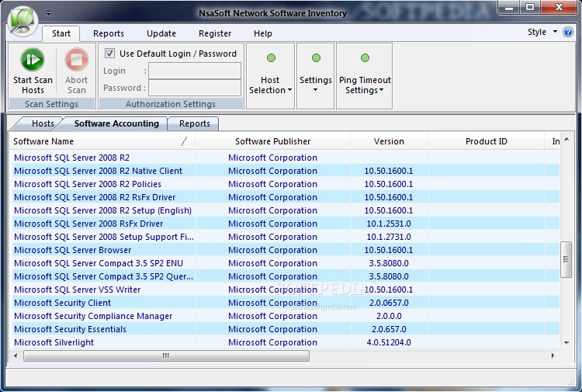Viewport: 582px width, 392px height.
Task: Click version 2.0.0.0 cell
Action: pyautogui.click(x=389, y=316)
